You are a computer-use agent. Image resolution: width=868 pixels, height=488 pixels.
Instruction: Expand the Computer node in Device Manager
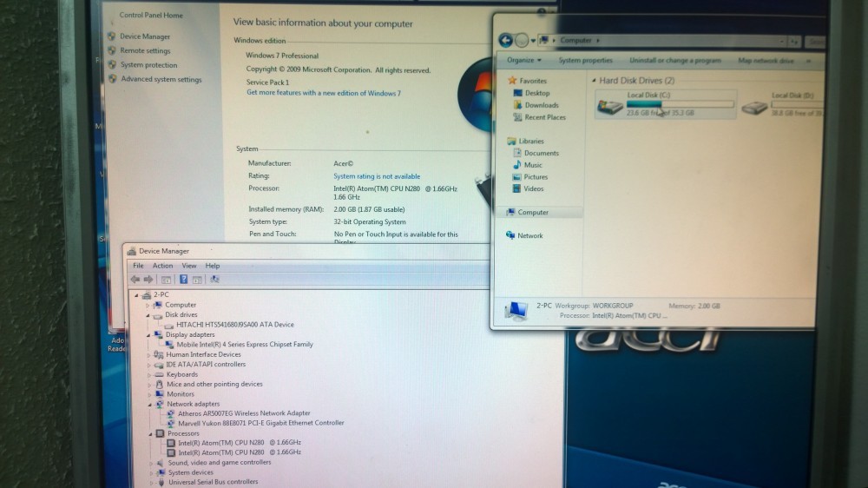(x=148, y=305)
